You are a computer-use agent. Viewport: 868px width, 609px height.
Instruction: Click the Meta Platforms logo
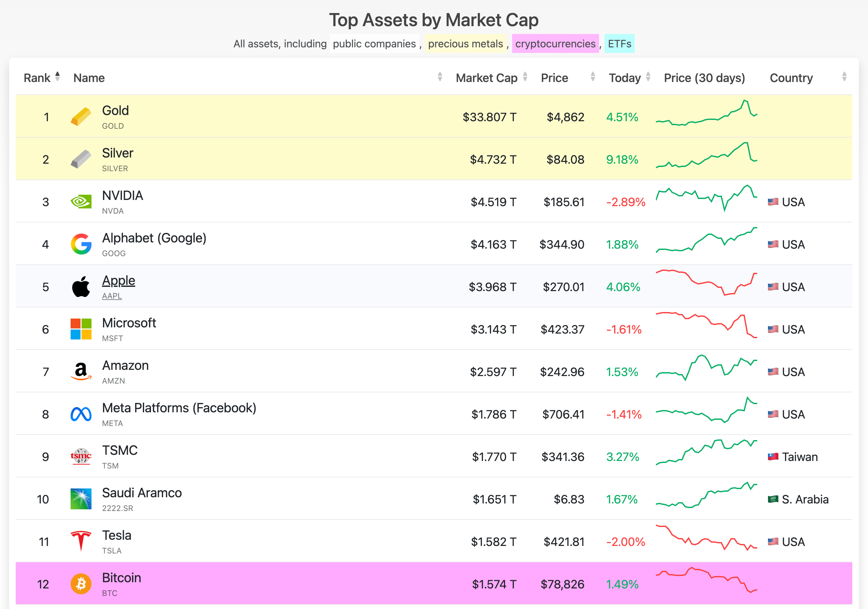81,414
